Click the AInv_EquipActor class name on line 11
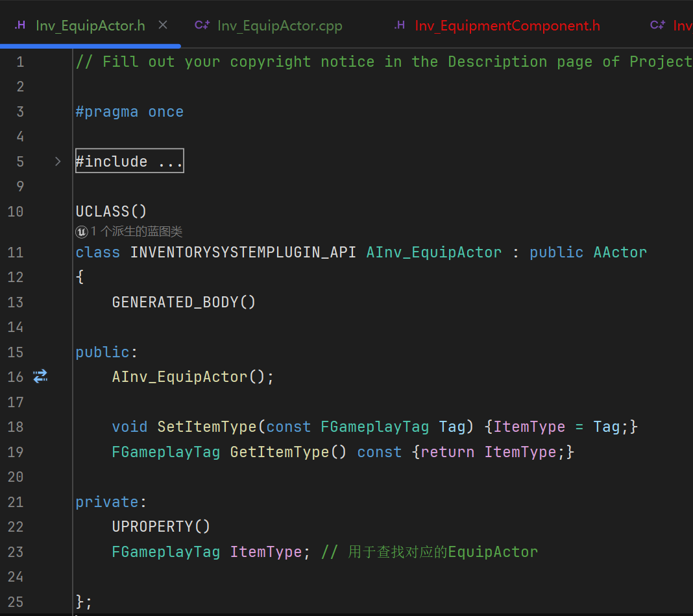 click(434, 253)
